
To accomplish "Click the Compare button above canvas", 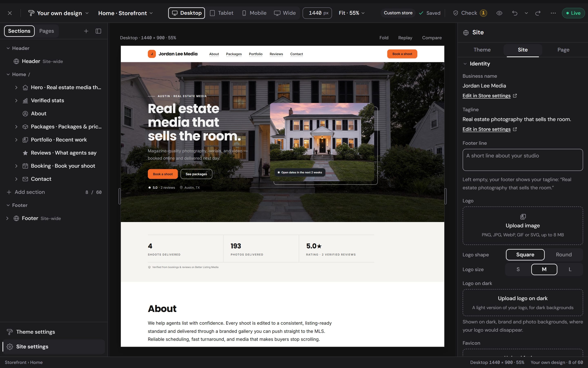I will [432, 38].
